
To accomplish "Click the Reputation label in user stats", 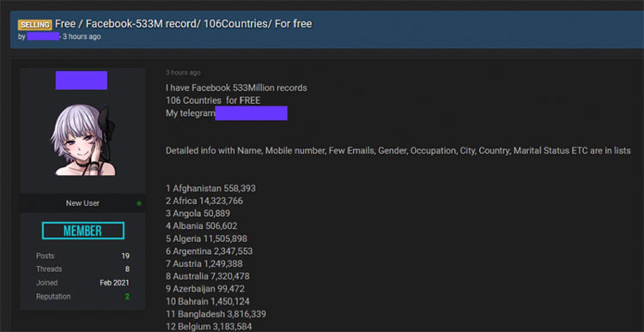I will [x=53, y=296].
